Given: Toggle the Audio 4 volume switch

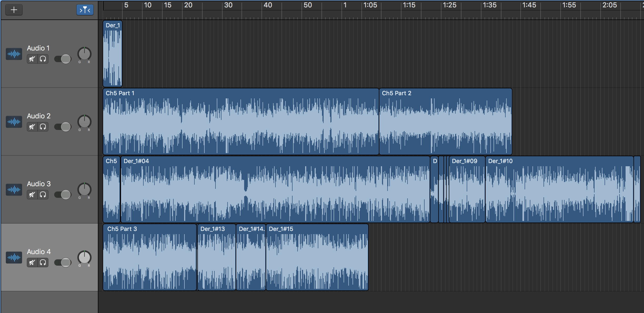Looking at the screenshot, I should (63, 262).
